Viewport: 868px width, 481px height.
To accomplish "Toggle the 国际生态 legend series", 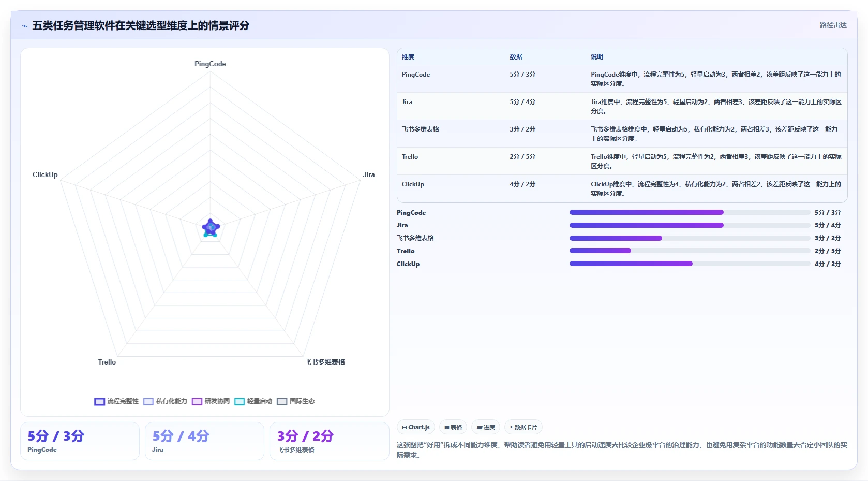I will click(296, 401).
